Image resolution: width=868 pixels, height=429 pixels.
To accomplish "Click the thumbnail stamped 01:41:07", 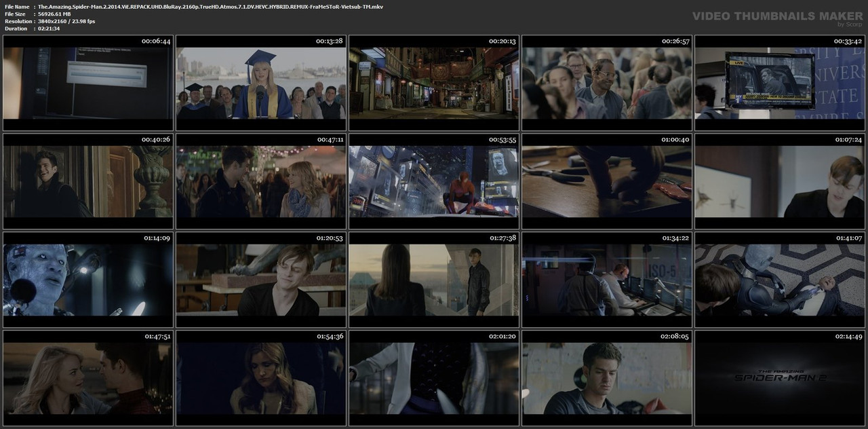I will [780, 280].
